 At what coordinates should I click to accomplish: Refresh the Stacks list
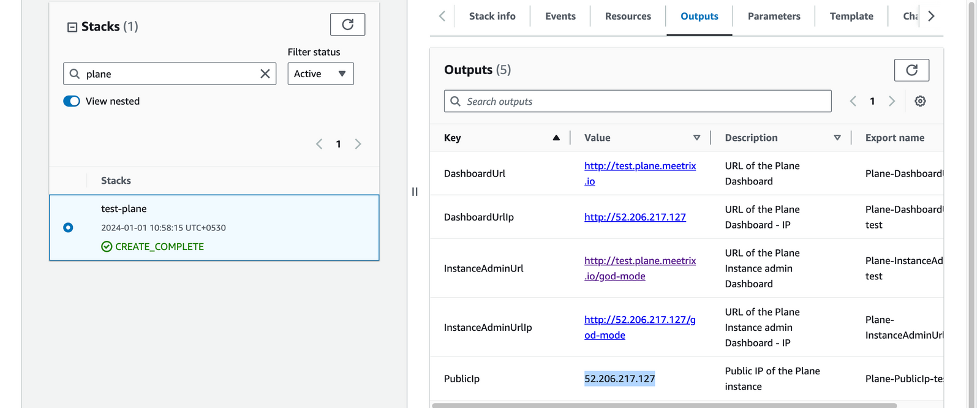click(x=347, y=25)
